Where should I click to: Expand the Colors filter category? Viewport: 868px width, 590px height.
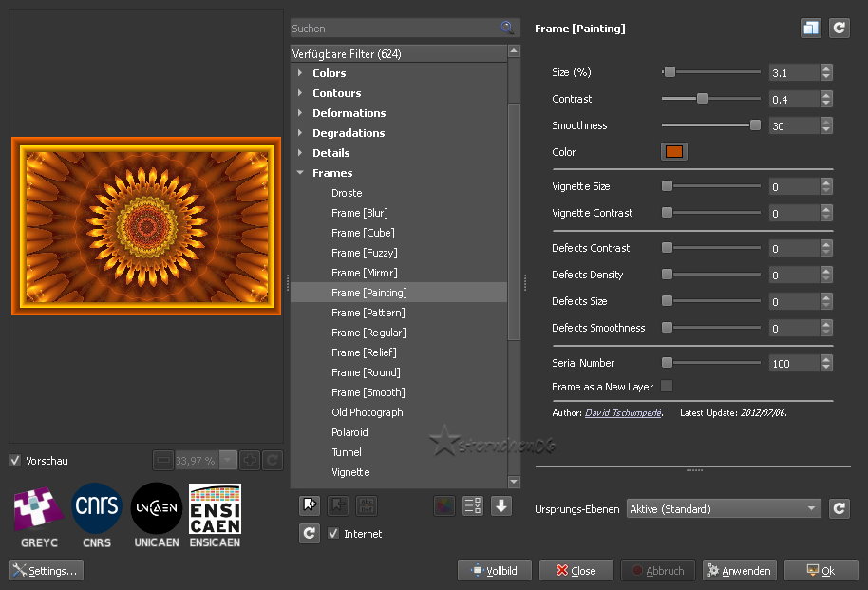tap(300, 73)
